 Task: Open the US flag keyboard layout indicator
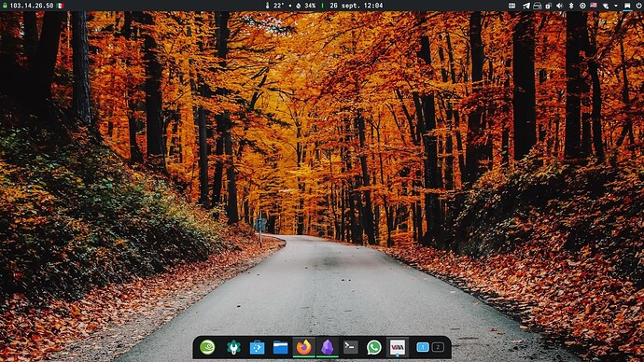tap(594, 6)
